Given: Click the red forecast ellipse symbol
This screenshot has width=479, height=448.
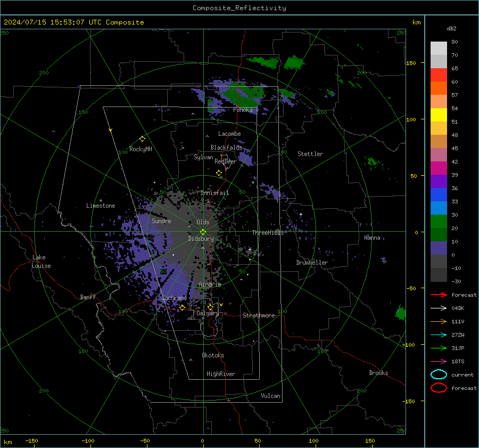Looking at the screenshot, I should coord(439,388).
